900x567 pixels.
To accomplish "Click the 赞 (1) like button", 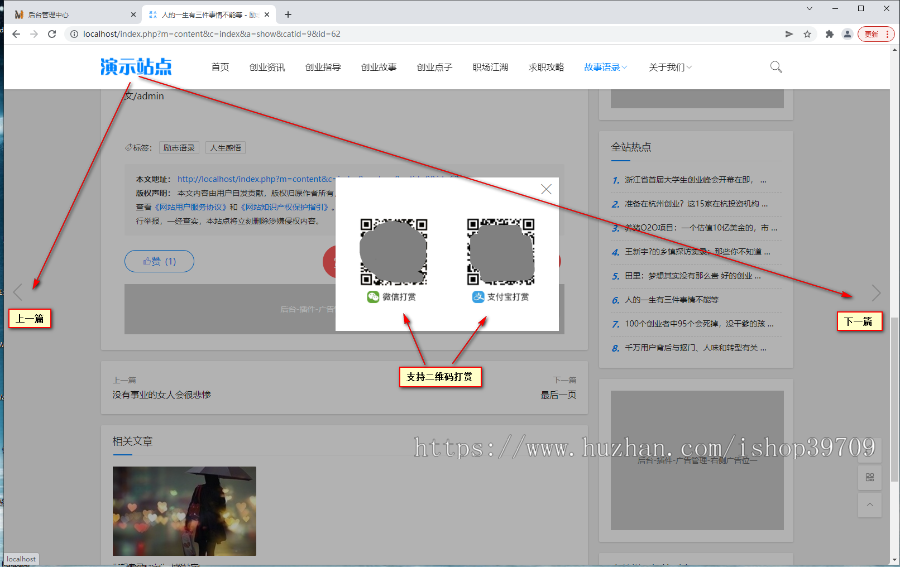I will 159,261.
